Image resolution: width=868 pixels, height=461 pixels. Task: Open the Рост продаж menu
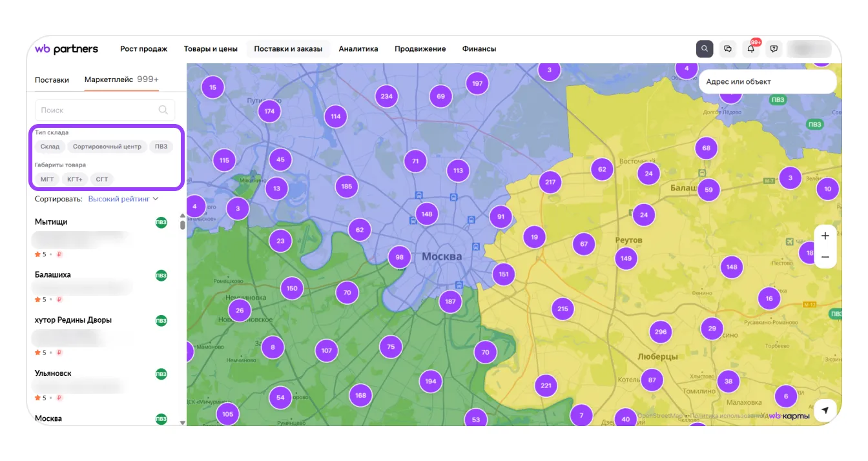(x=143, y=49)
